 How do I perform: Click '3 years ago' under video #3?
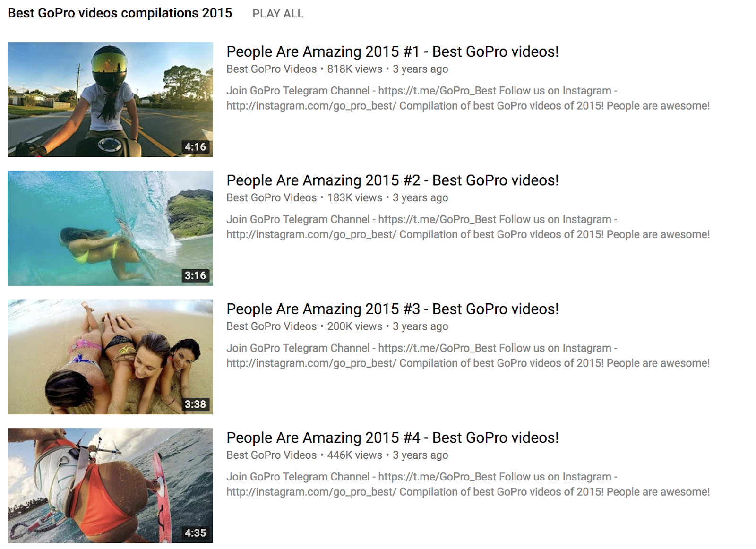420,326
